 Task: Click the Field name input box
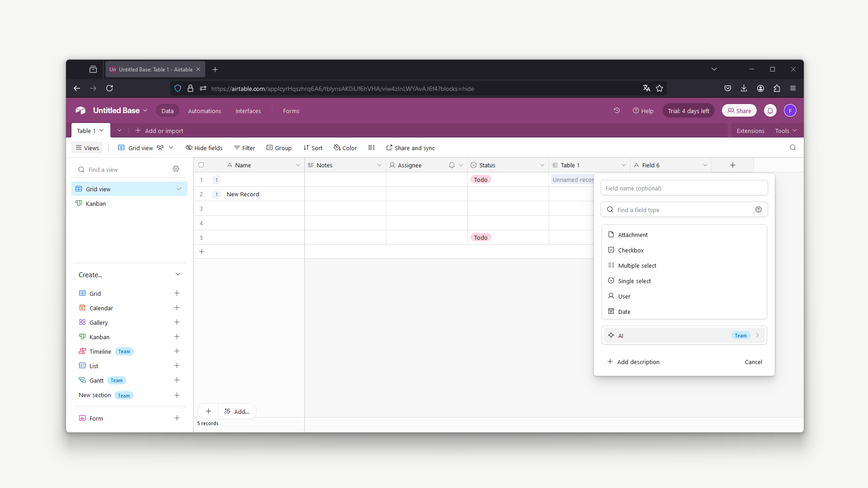(684, 188)
